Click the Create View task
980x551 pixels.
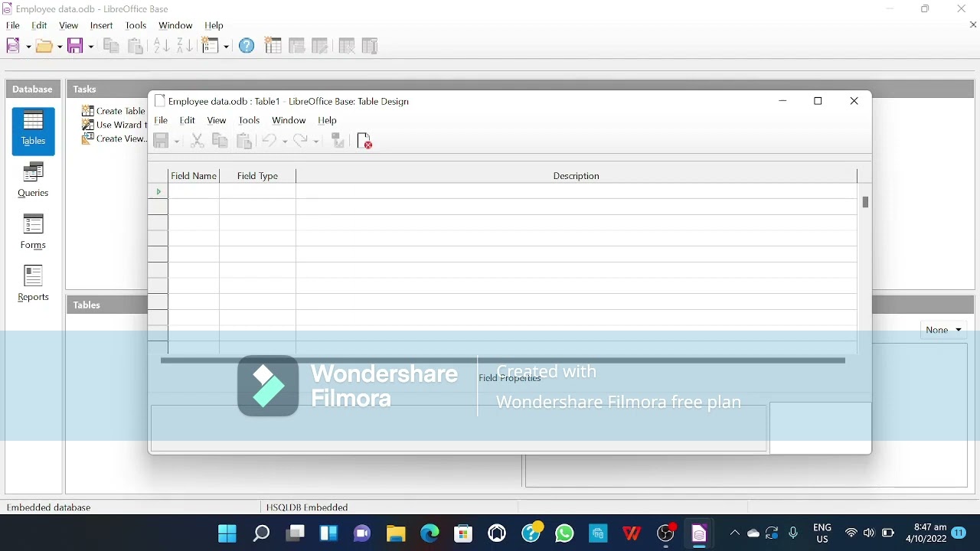click(113, 139)
